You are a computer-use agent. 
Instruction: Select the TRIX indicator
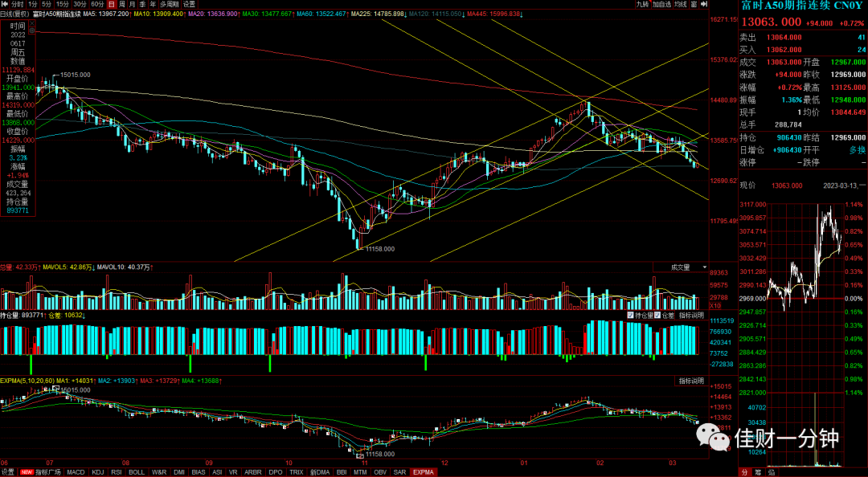point(296,472)
